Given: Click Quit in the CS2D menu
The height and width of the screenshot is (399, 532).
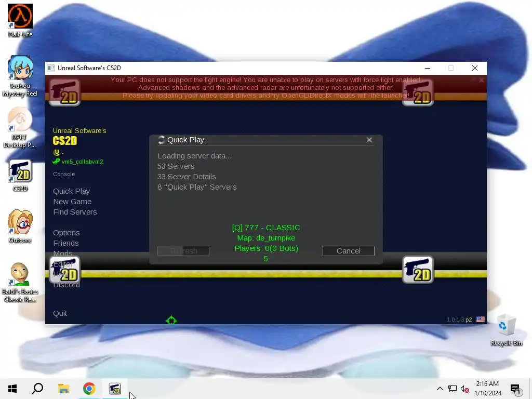Looking at the screenshot, I should 60,313.
